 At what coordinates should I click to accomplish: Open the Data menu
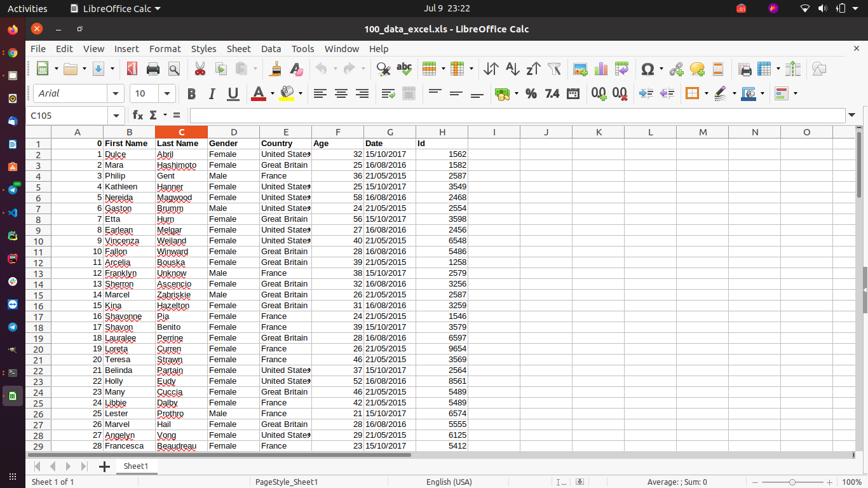tap(271, 48)
